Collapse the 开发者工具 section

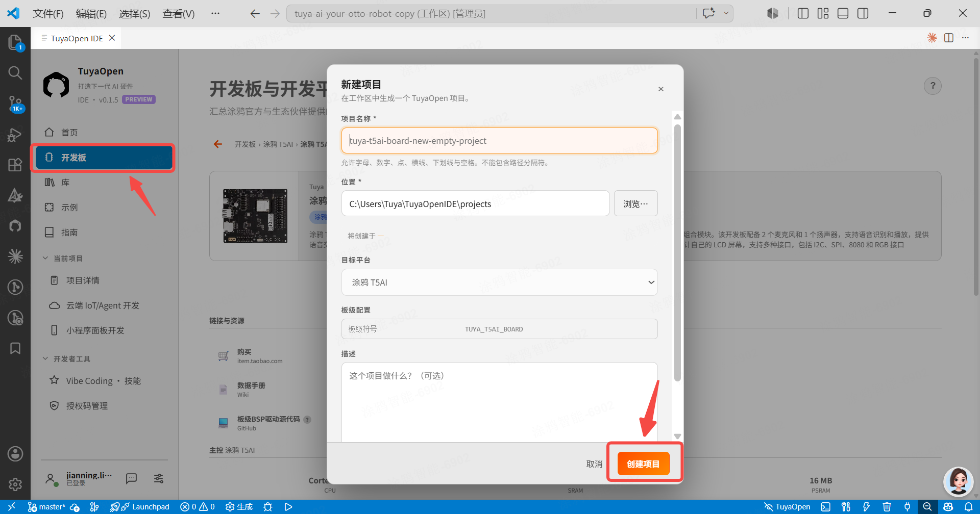[67, 359]
